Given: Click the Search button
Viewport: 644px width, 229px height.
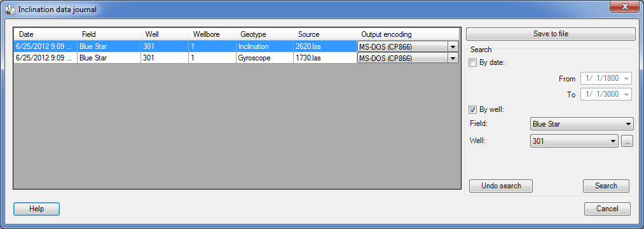Looking at the screenshot, I should [606, 186].
